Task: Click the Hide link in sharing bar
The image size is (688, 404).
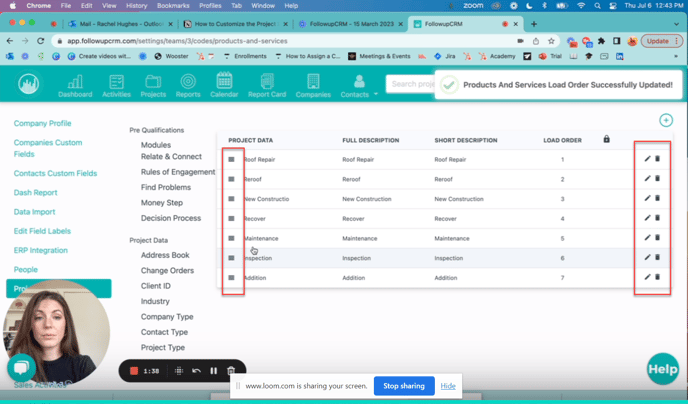Action: 448,386
